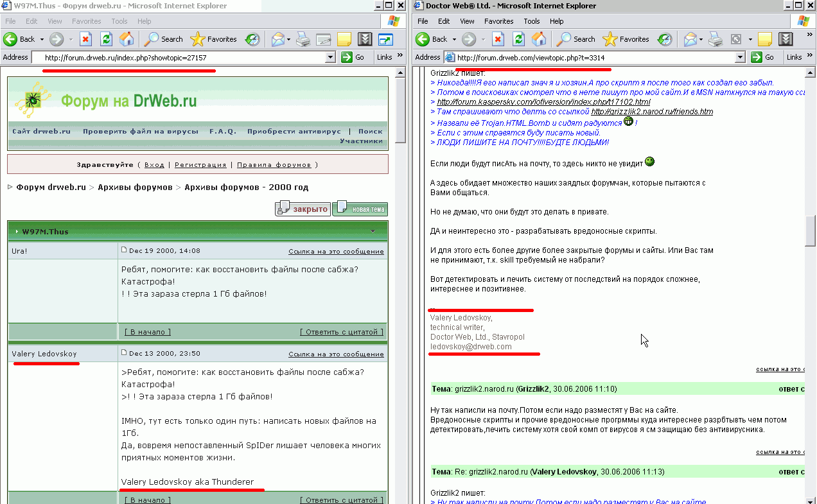Expand address bar dropdown in right window
Image resolution: width=817 pixels, height=504 pixels.
(740, 57)
